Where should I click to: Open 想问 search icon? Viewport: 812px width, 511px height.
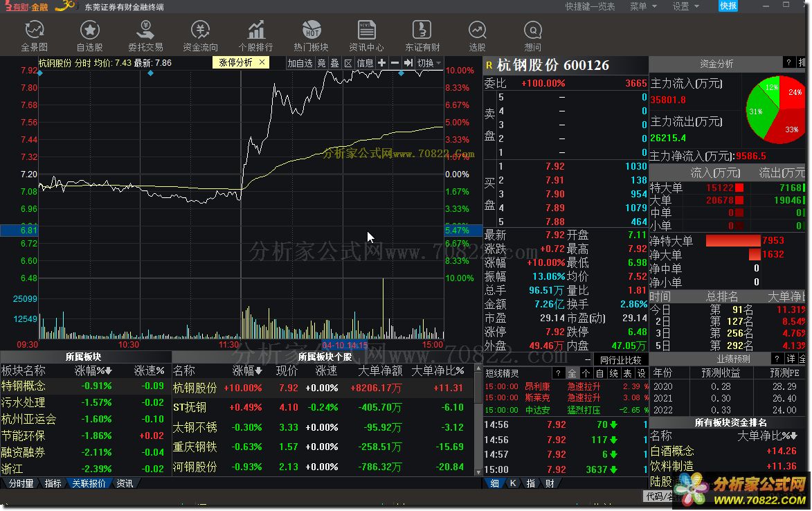point(532,36)
